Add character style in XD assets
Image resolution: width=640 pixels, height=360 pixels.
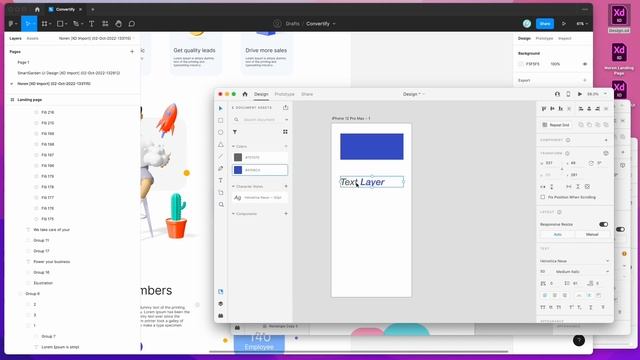[x=286, y=186]
